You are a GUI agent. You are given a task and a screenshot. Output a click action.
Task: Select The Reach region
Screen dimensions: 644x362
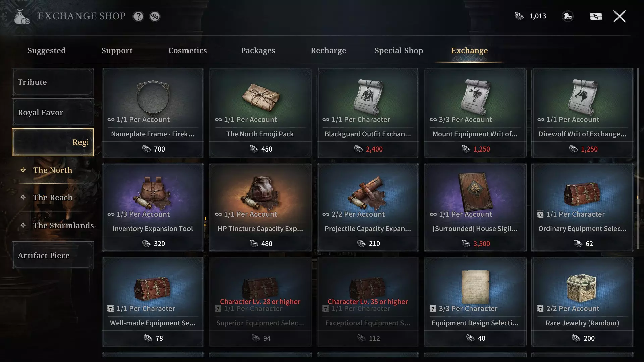[53, 198]
